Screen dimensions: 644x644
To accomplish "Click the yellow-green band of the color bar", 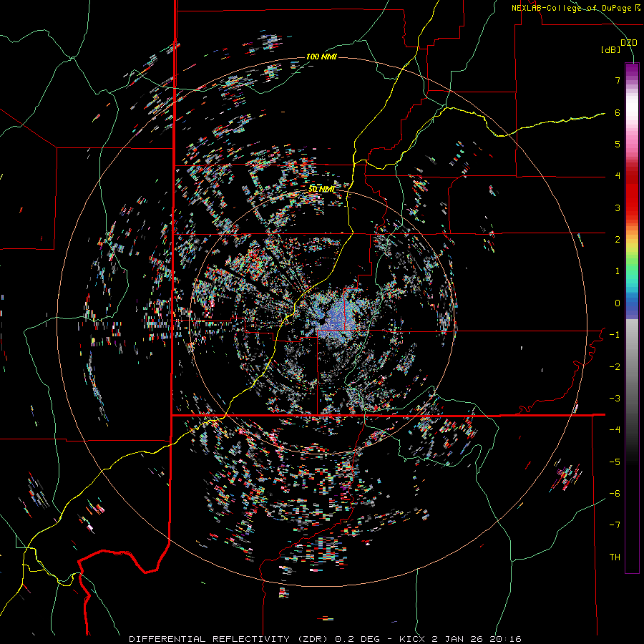I will tap(632, 250).
